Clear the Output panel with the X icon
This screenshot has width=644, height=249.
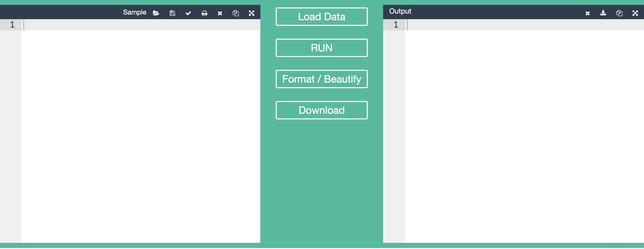pyautogui.click(x=587, y=13)
